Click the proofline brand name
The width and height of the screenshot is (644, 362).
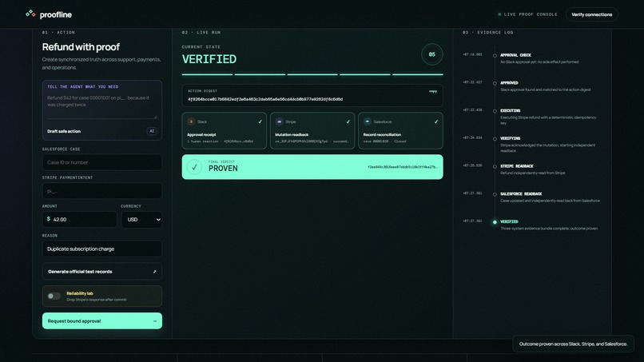tap(55, 15)
